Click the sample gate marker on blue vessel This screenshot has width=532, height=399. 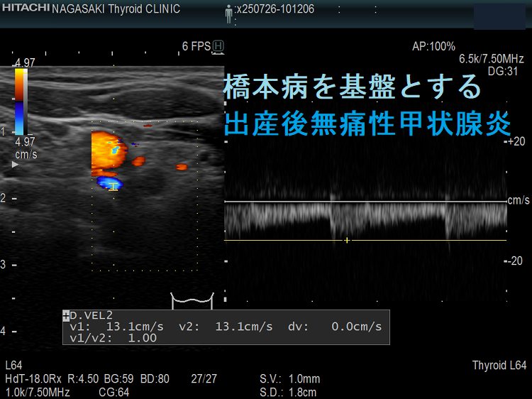(111, 185)
